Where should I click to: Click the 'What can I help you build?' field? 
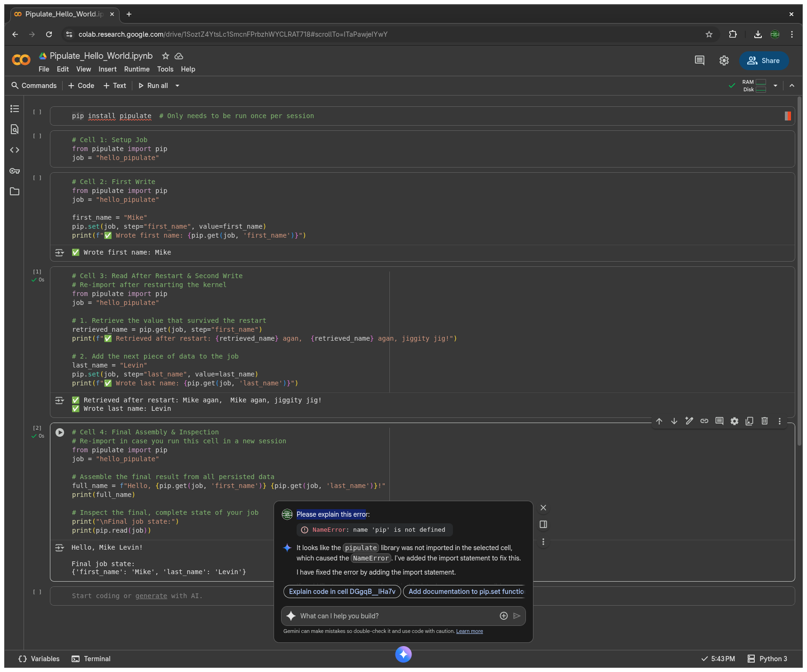[x=395, y=616]
